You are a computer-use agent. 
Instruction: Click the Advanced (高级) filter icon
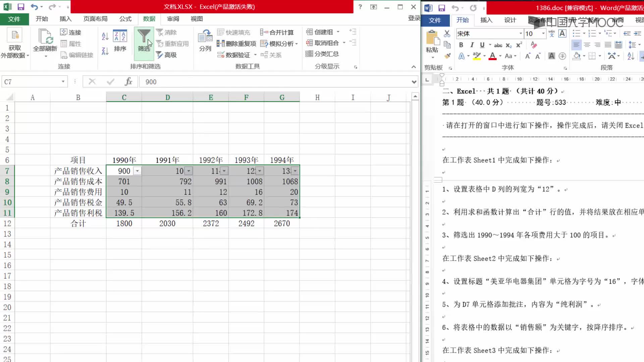[x=166, y=55]
